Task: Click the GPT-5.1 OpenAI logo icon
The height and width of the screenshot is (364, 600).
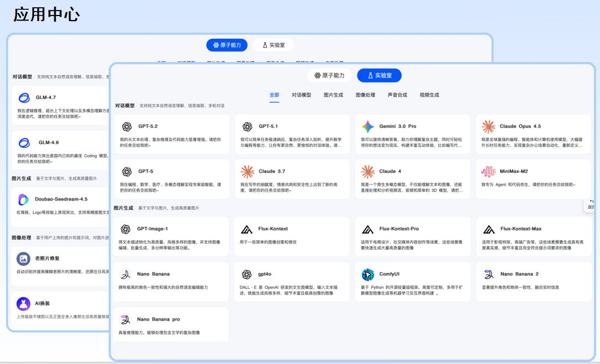Action: (247, 126)
